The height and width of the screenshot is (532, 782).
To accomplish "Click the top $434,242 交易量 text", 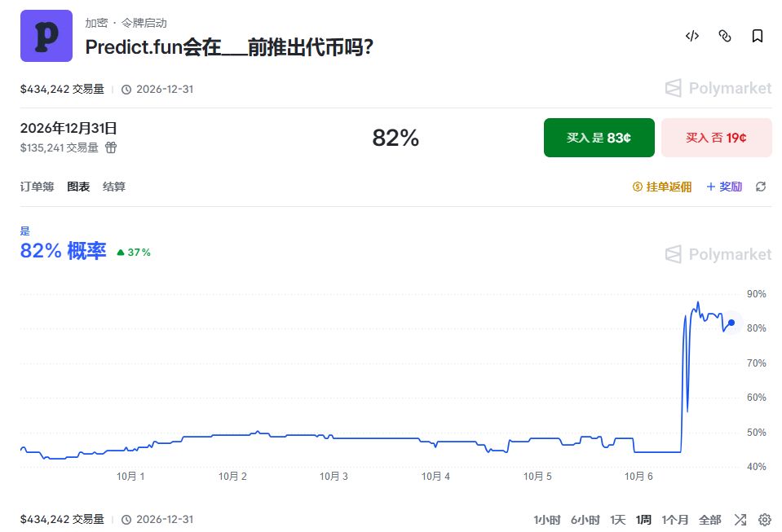I will coord(62,89).
